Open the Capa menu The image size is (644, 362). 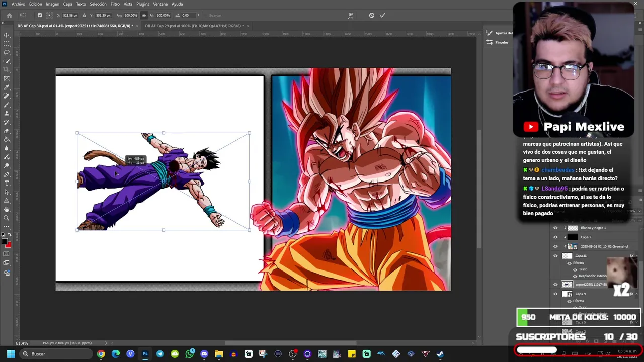(67, 4)
